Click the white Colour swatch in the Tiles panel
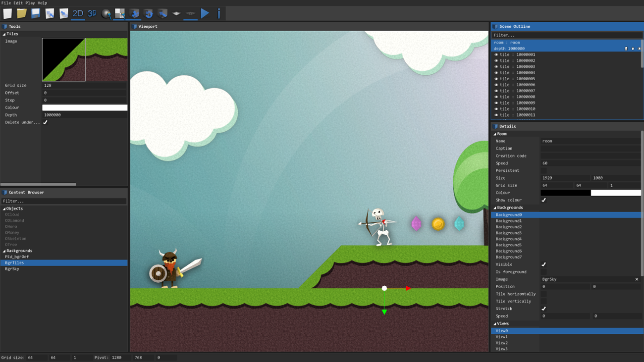This screenshot has width=644, height=362. point(84,107)
